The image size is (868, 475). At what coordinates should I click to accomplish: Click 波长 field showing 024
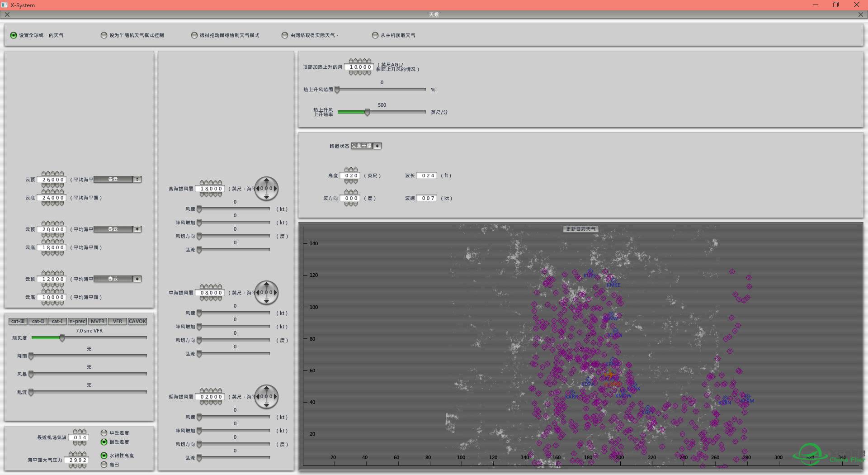428,176
